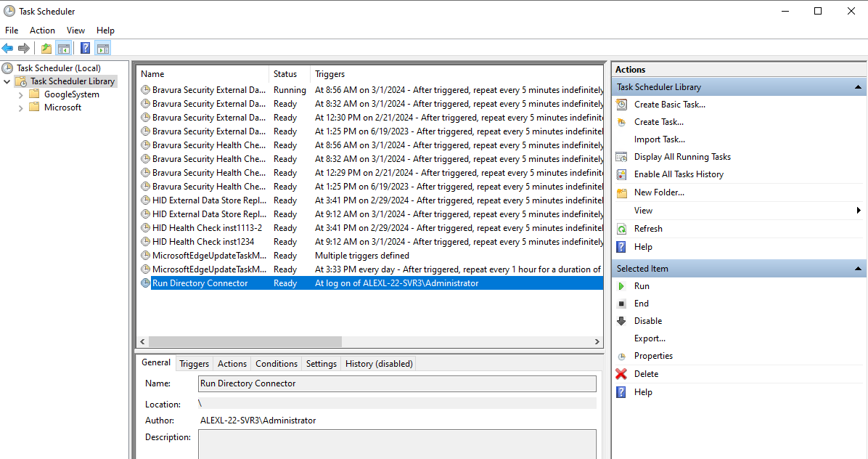Switch to the Triggers tab
The image size is (868, 459).
194,363
